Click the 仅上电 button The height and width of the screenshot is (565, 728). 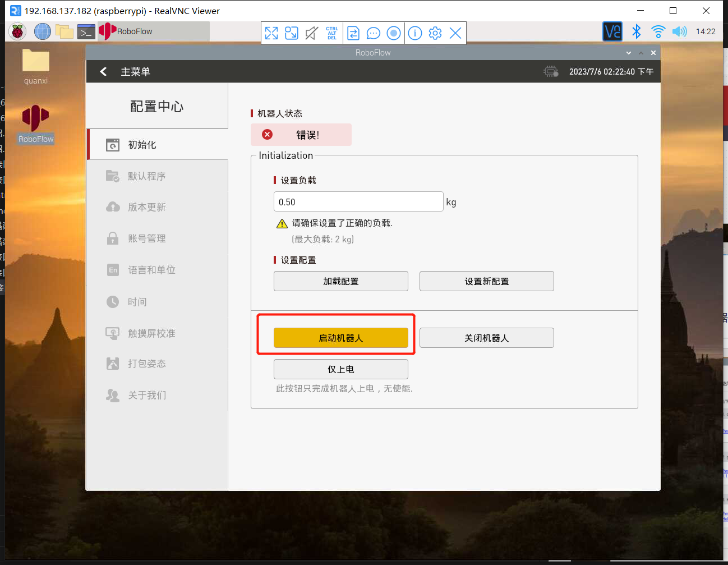[x=340, y=369]
